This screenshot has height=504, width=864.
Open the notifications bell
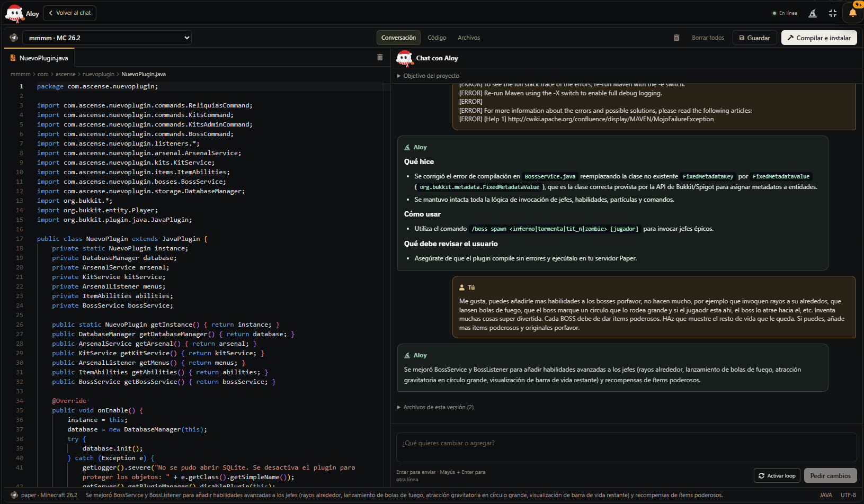pyautogui.click(x=853, y=13)
